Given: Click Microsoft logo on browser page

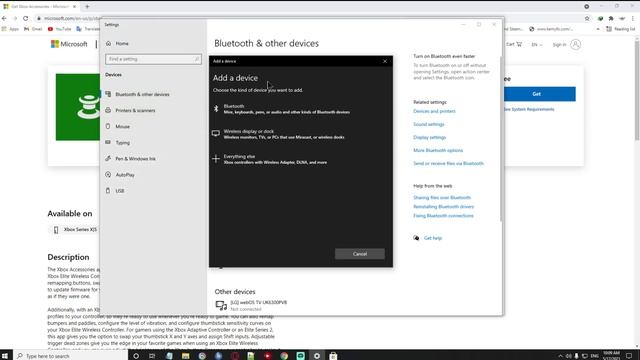Looking at the screenshot, I should pos(69,44).
